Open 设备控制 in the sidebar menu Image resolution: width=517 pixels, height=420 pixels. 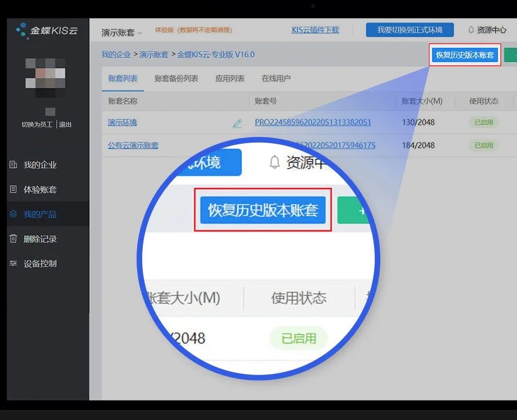pos(40,264)
